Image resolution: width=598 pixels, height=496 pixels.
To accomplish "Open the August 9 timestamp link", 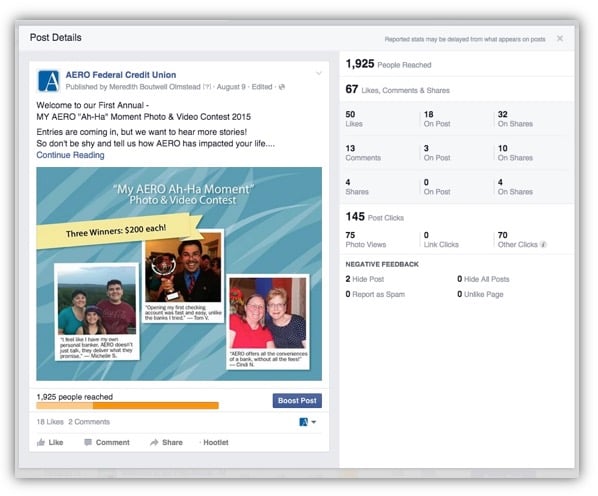I will pyautogui.click(x=231, y=87).
